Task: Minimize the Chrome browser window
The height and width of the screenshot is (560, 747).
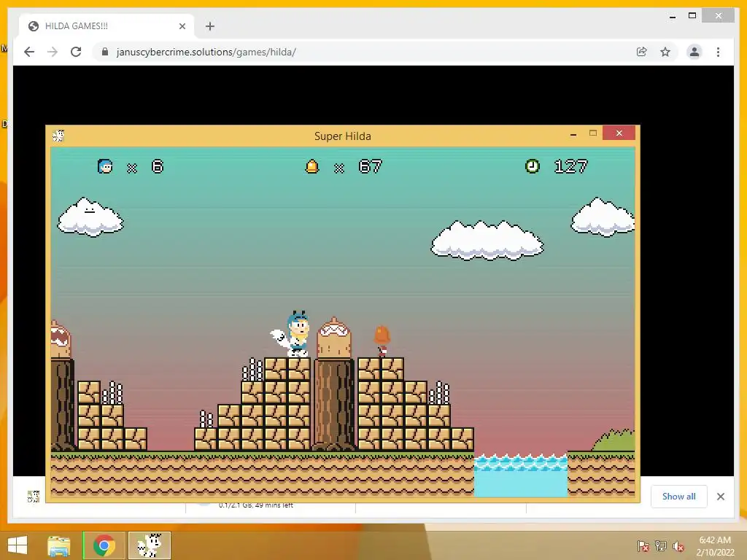Action: (x=673, y=16)
